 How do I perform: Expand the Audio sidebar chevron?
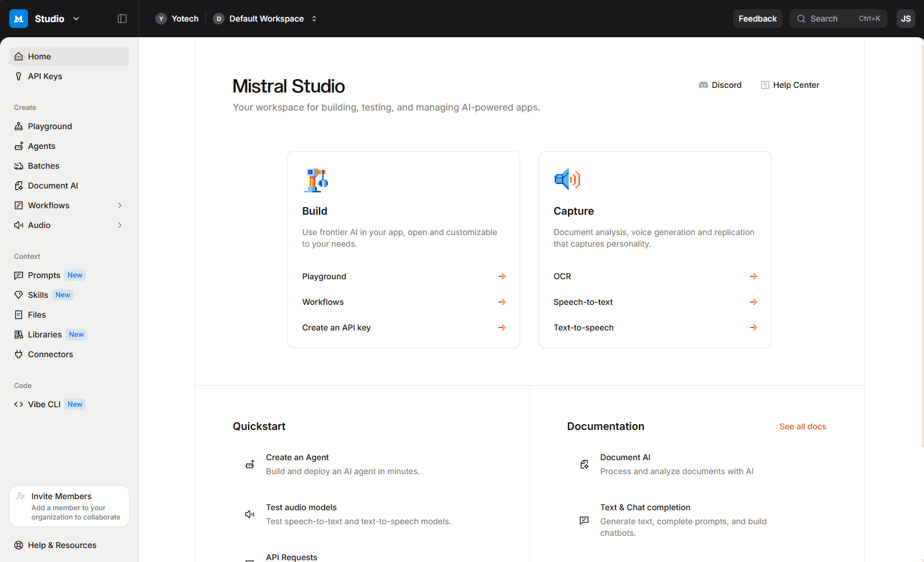120,225
